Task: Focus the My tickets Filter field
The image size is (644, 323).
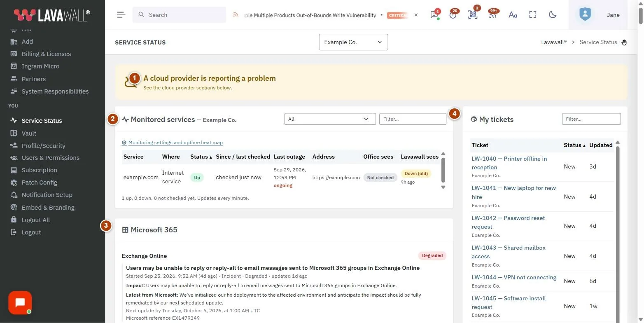Action: (591, 119)
